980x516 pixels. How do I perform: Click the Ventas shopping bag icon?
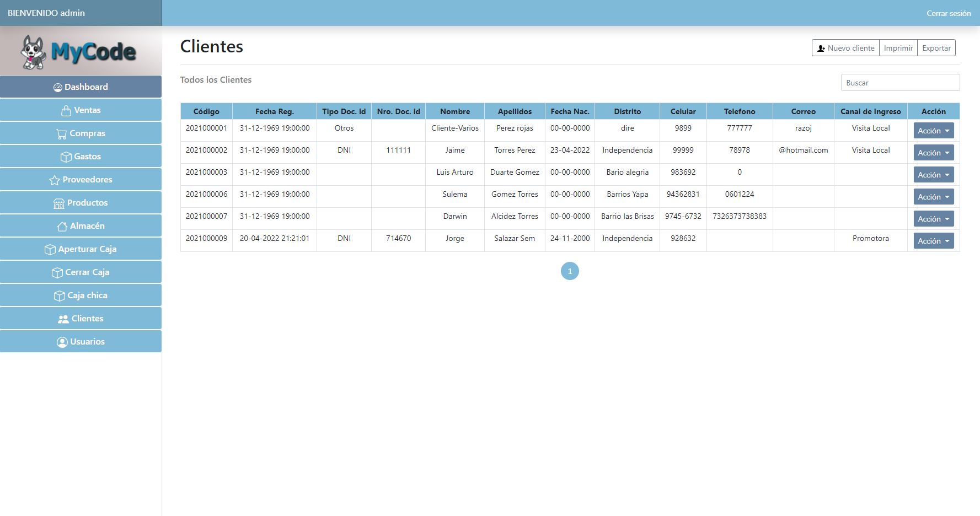pos(66,110)
